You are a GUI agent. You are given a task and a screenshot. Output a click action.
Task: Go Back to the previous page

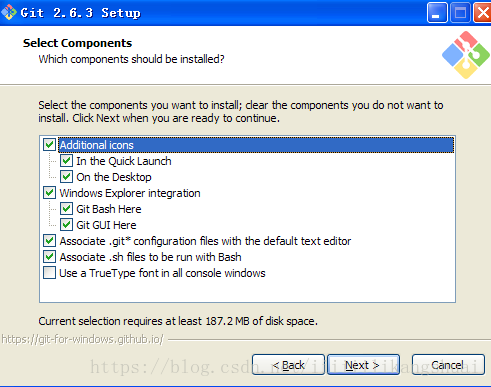click(x=288, y=365)
